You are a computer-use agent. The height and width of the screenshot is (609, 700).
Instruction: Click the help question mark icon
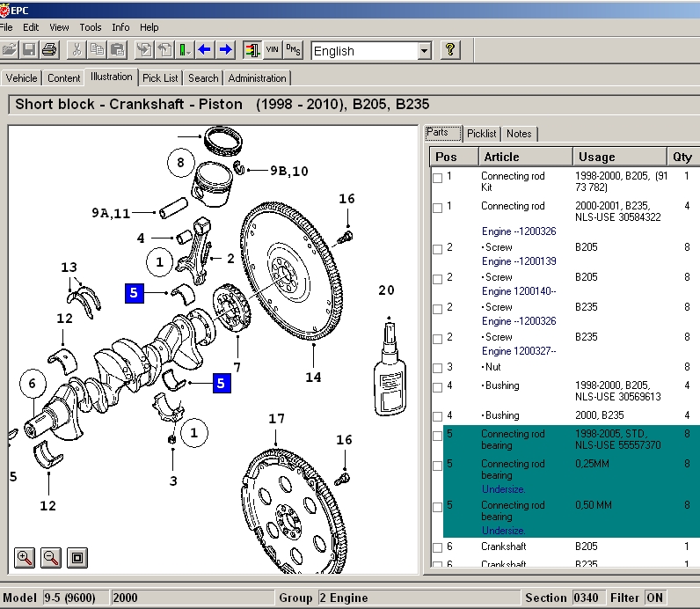tap(449, 50)
